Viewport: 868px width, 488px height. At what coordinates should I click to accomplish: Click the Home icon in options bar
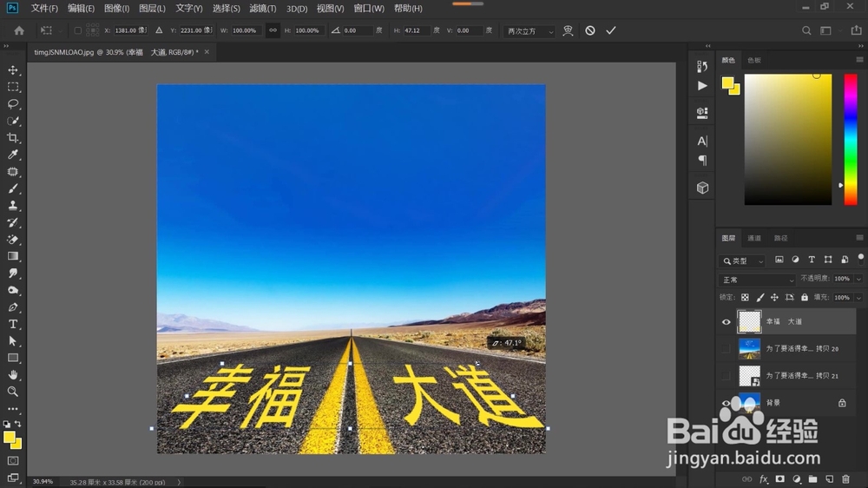click(x=19, y=30)
